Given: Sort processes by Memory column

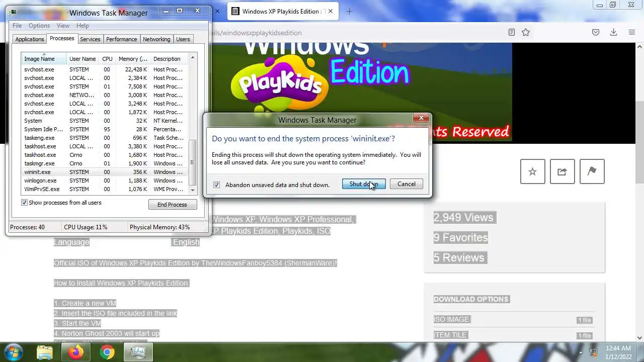Looking at the screenshot, I should 133,59.
